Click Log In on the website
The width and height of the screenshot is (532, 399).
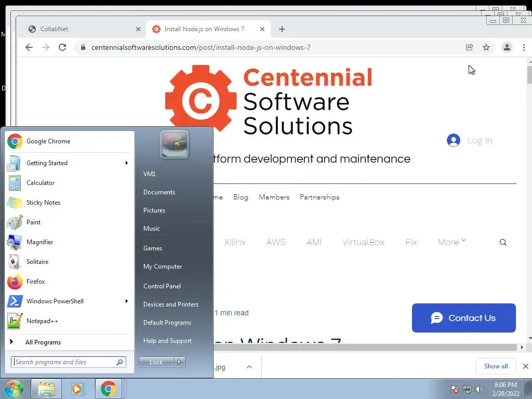point(470,140)
